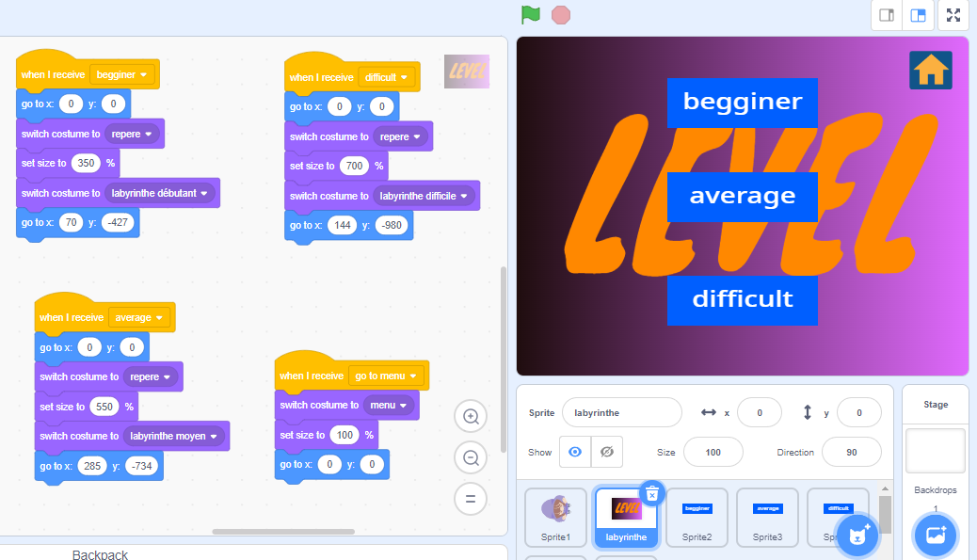Click size value 100 in menu script
This screenshot has height=560, width=977.
tap(344, 435)
